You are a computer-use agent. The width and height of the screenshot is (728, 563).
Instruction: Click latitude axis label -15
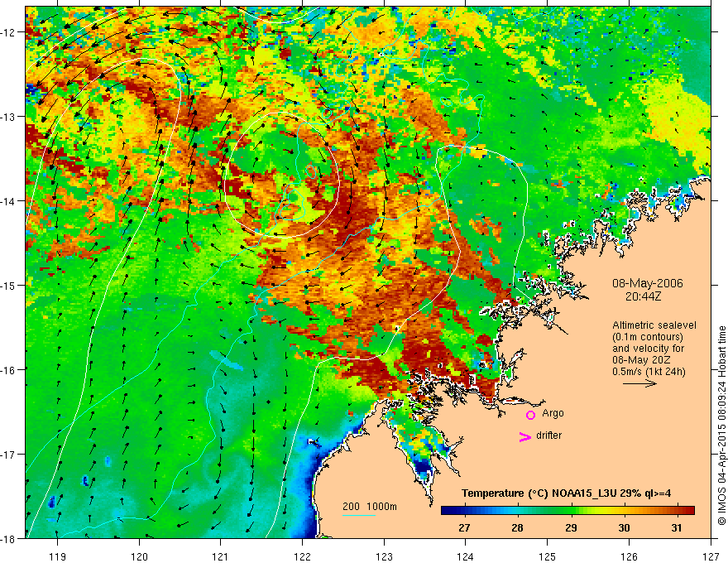tap(8, 285)
